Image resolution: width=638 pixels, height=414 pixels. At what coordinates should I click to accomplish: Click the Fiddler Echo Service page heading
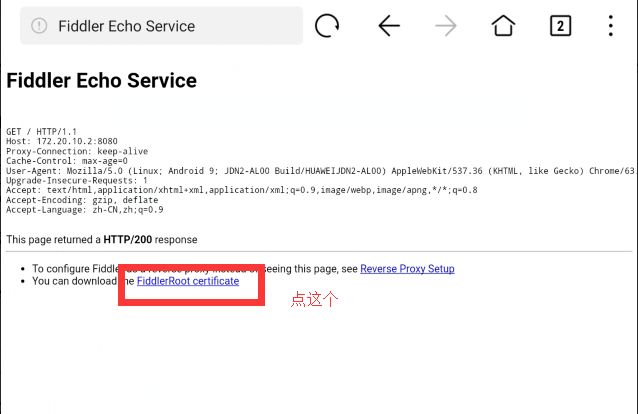[x=101, y=80]
